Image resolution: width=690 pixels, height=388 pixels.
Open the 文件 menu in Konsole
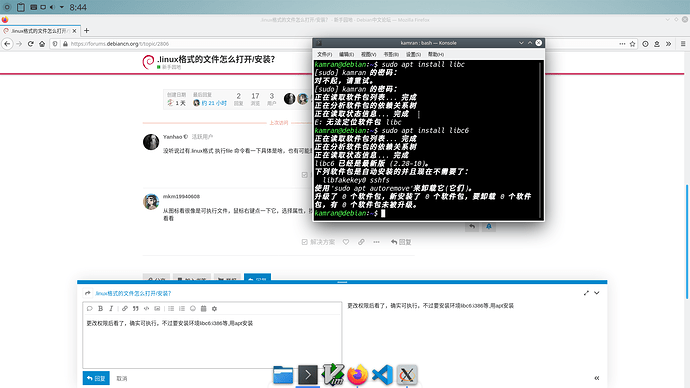324,55
